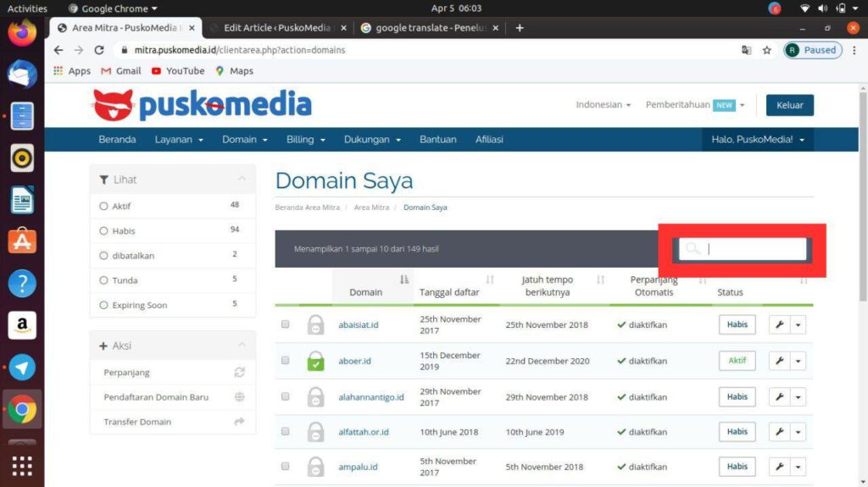Screen dimensions: 868x487
Task: Tick the checkbox for alahannantigo.id
Action: pos(285,396)
